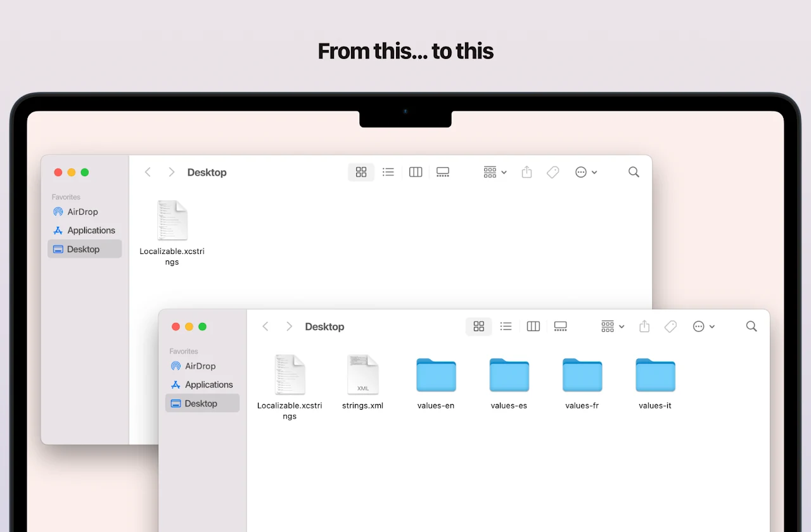Expand More actions menu in front window
This screenshot has width=811, height=532.
pos(704,327)
